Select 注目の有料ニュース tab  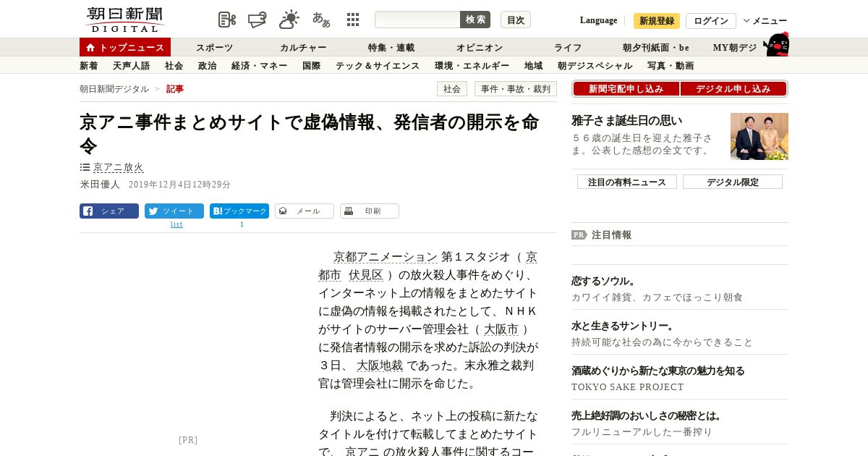point(627,182)
